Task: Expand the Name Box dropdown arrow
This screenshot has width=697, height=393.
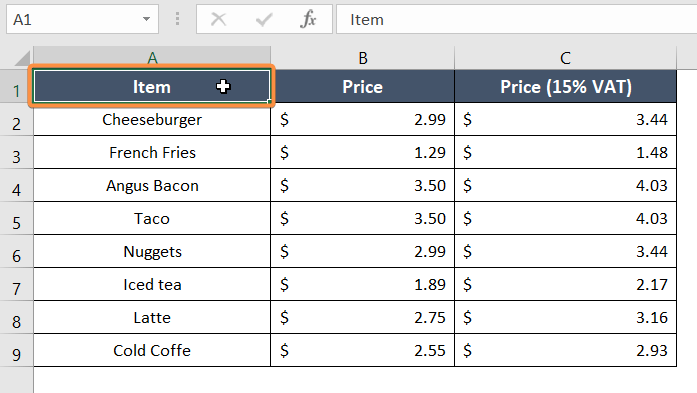Action: (146, 19)
